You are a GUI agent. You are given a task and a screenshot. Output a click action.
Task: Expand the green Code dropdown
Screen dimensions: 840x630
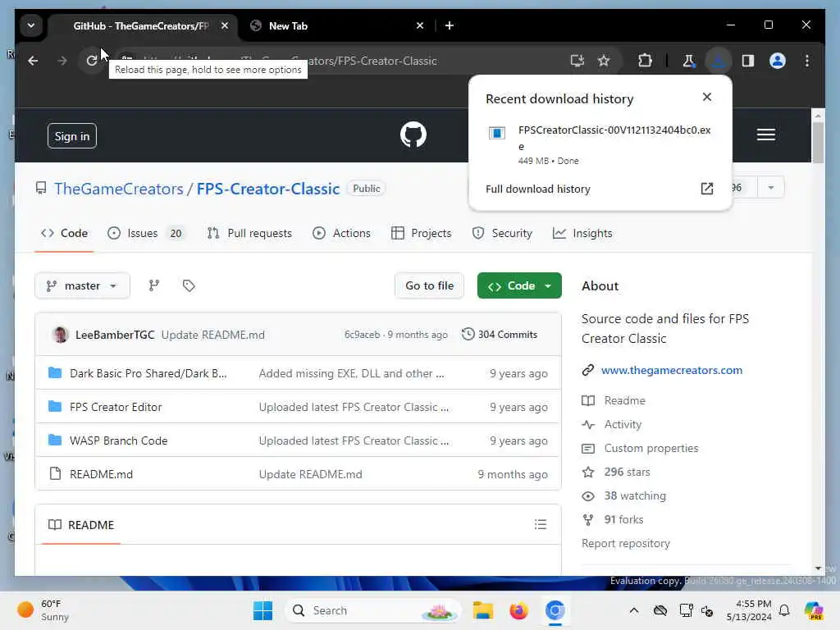click(x=519, y=285)
